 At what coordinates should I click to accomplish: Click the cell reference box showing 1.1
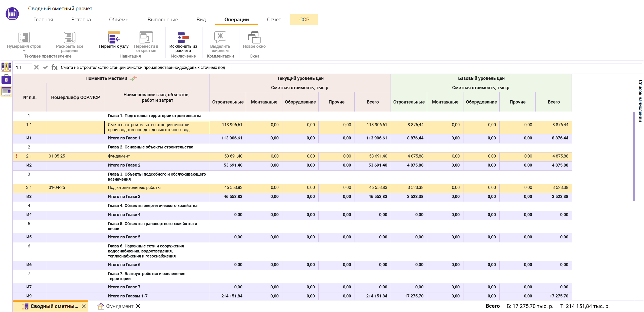click(x=23, y=67)
